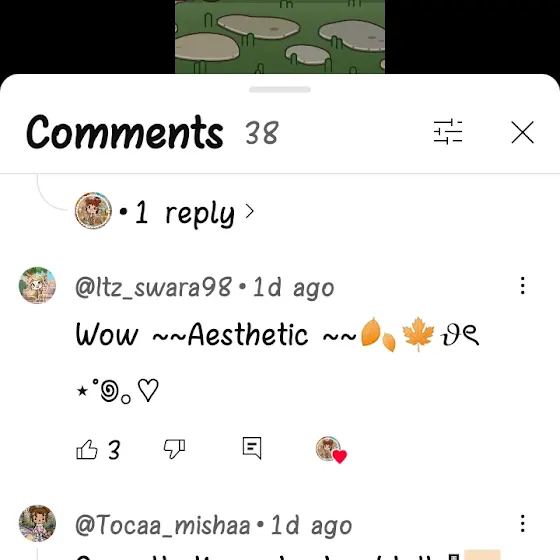Image resolution: width=560 pixels, height=560 pixels.
Task: Tap the Wow Aesthetic comment text
Action: tap(277, 361)
